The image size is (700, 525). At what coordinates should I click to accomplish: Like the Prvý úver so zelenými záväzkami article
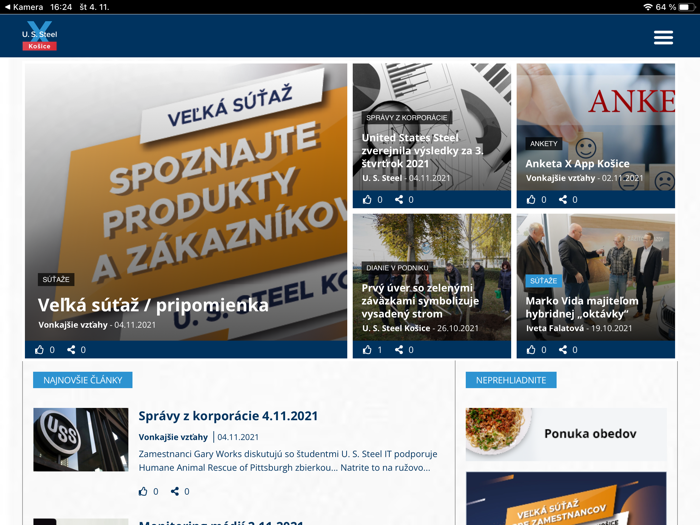367,350
